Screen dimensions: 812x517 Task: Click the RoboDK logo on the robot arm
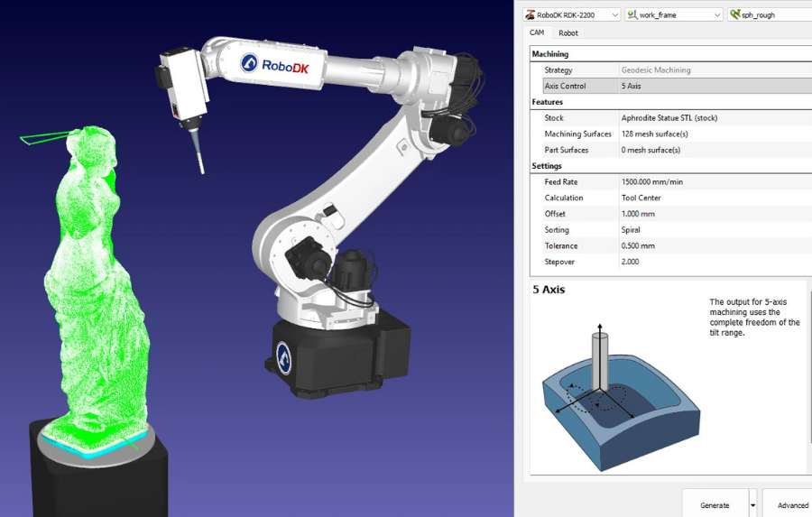click(276, 65)
